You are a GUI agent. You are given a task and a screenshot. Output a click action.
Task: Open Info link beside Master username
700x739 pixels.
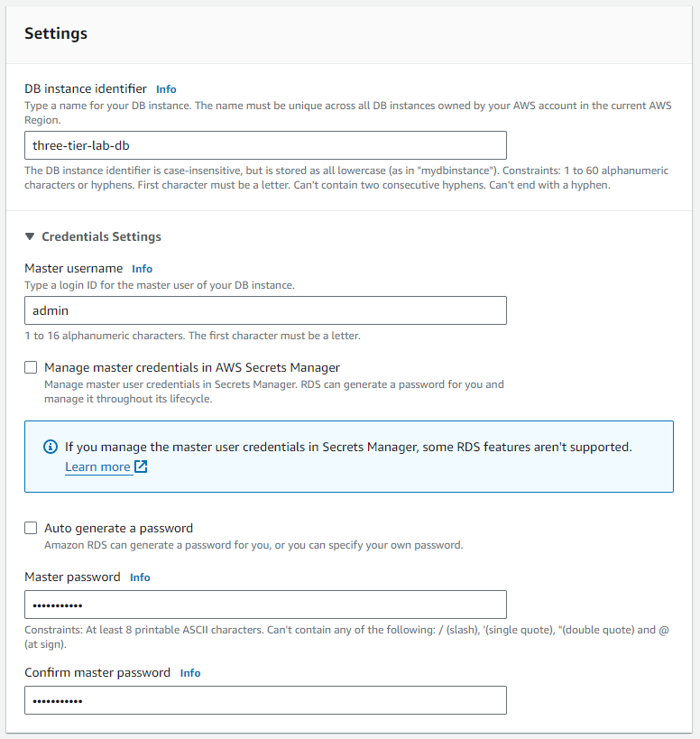coord(142,269)
